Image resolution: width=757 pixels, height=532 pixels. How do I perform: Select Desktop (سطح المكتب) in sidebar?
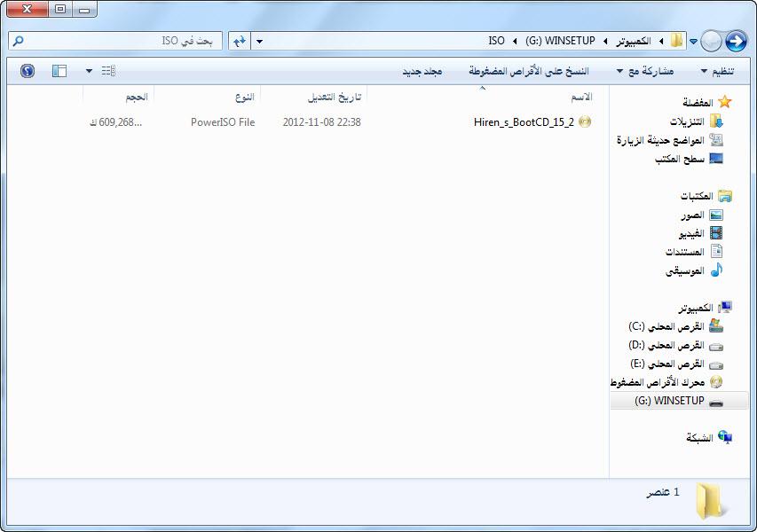680,159
